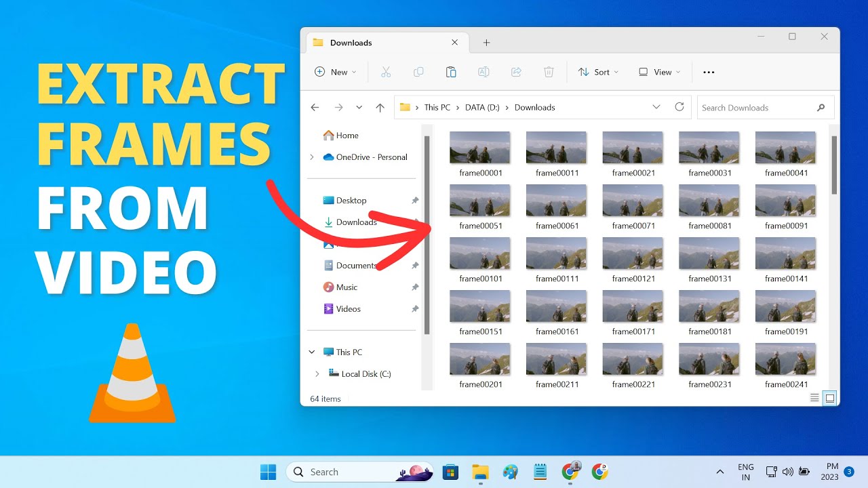
Task: Open the recent locations chevron
Action: [359, 107]
